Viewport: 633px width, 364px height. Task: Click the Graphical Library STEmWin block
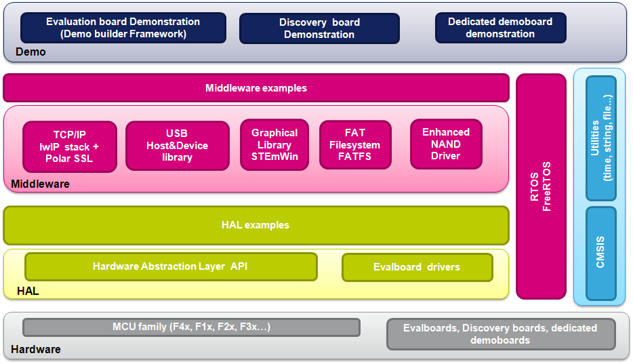(274, 145)
